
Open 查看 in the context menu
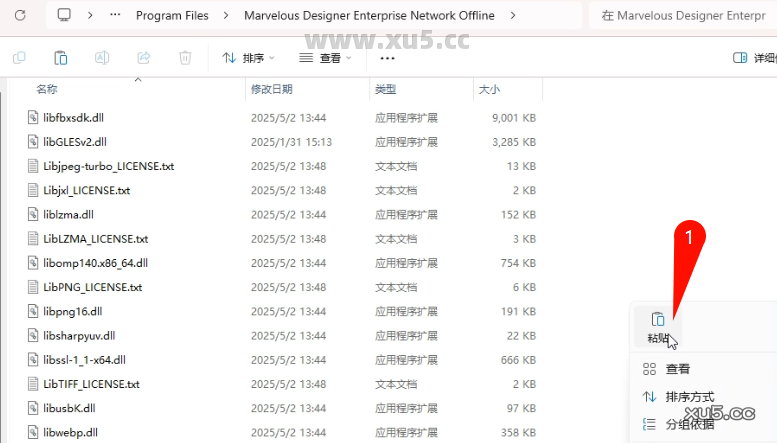(678, 369)
